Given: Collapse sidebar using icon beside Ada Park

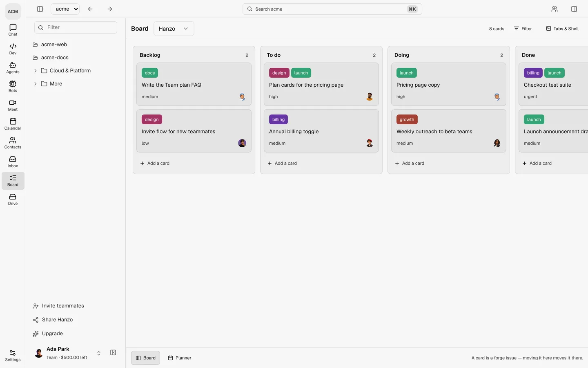Looking at the screenshot, I should point(113,352).
